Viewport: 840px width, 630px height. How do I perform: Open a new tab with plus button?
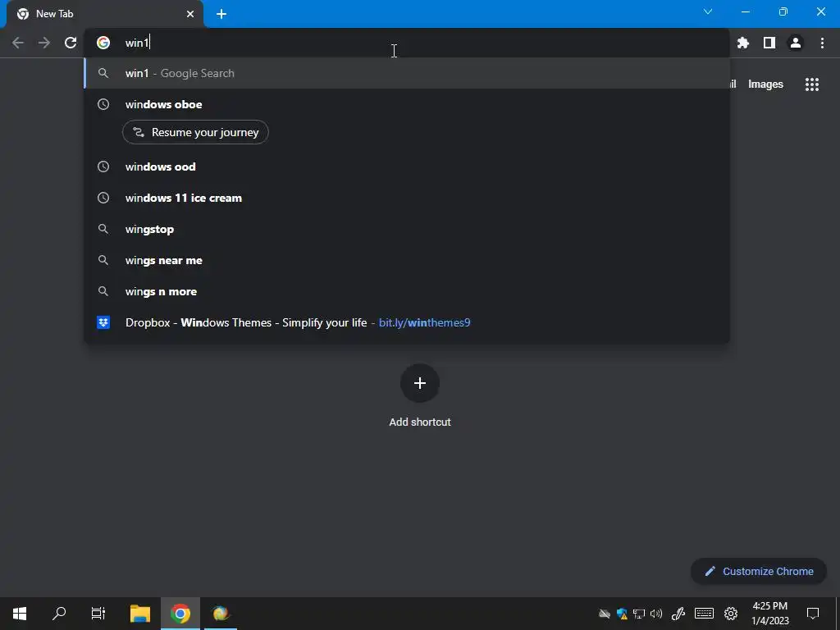pos(221,14)
